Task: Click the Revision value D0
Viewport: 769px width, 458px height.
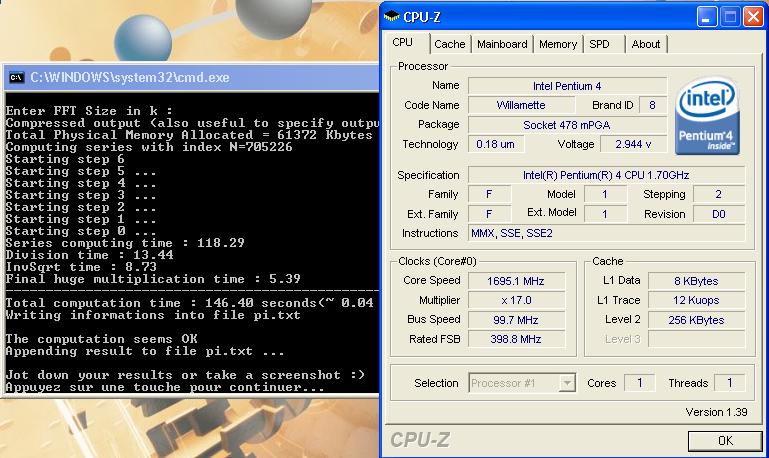Action: click(718, 214)
